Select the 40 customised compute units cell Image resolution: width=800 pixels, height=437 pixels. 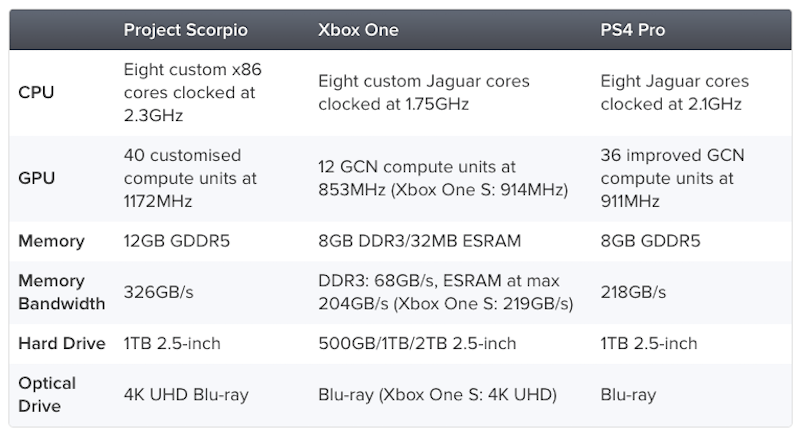point(190,178)
